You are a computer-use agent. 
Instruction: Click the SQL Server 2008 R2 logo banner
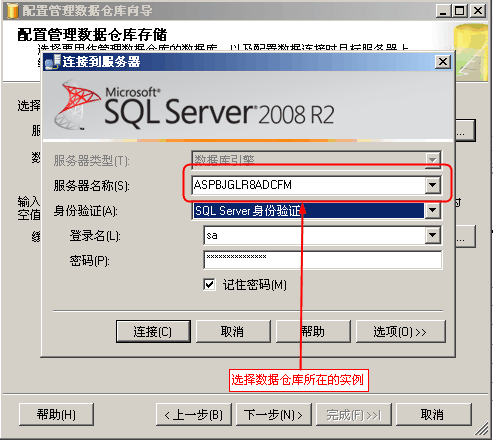(248, 106)
